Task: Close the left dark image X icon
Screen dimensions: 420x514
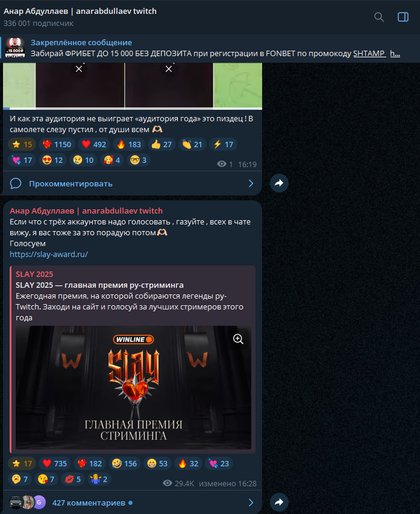Action: coord(79,69)
